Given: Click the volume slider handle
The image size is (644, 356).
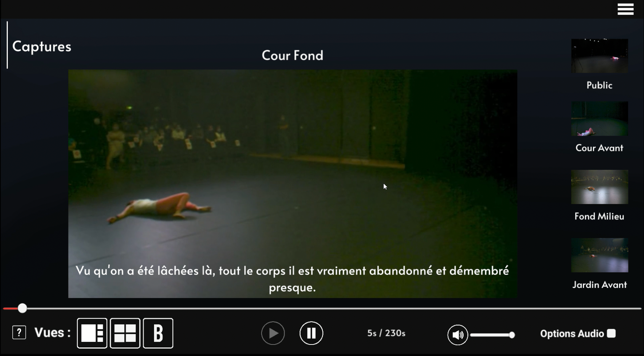Looking at the screenshot, I should (512, 335).
